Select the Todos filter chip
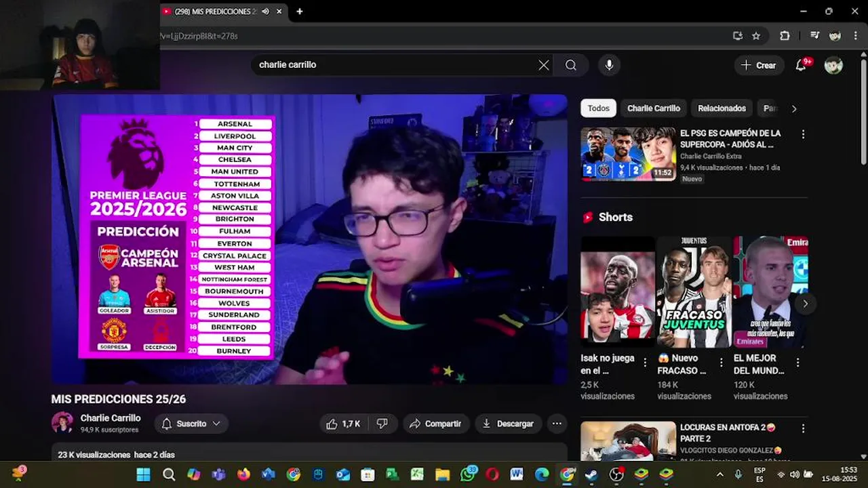 coord(598,108)
